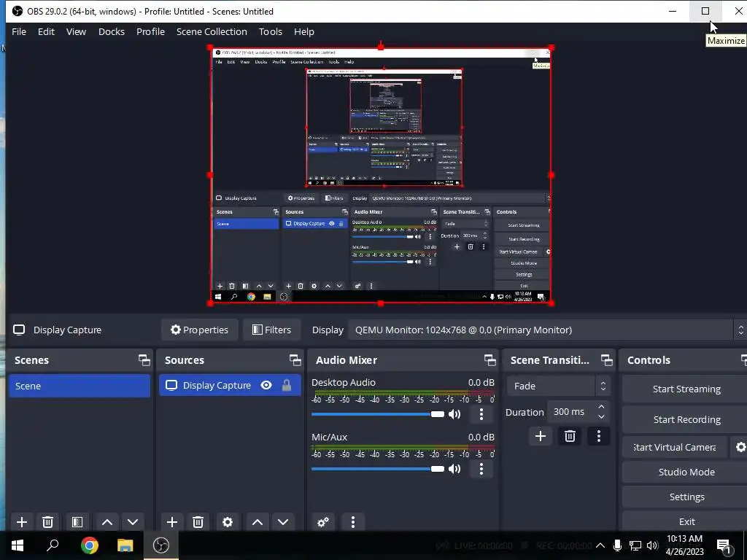This screenshot has height=560, width=747.
Task: Open File Explorer from the taskbar
Action: coord(125,545)
